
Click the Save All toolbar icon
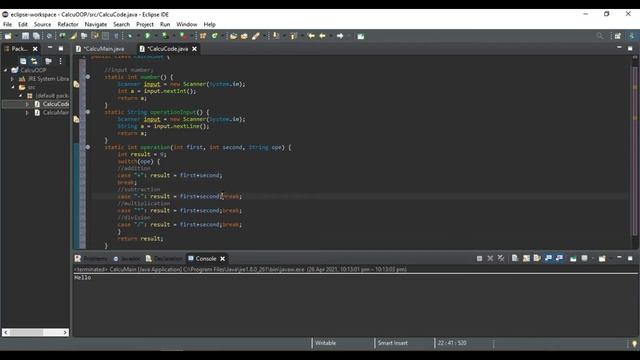(x=36, y=36)
